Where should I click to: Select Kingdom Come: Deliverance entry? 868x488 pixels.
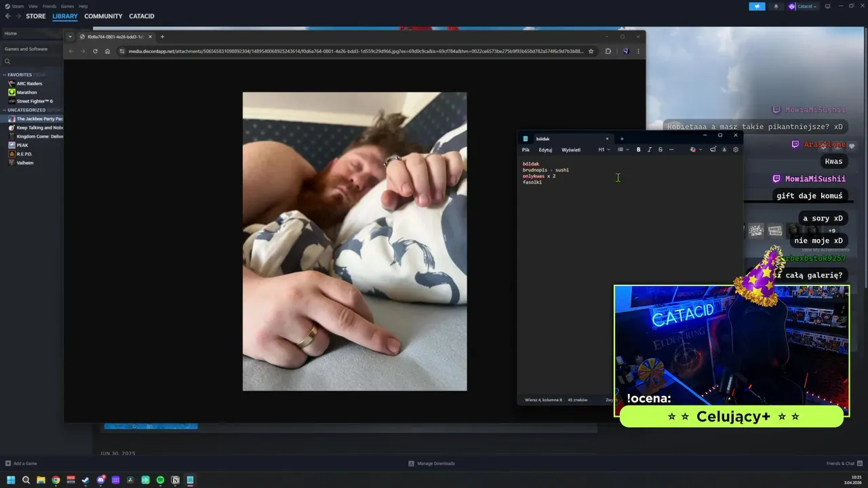pyautogui.click(x=35, y=136)
